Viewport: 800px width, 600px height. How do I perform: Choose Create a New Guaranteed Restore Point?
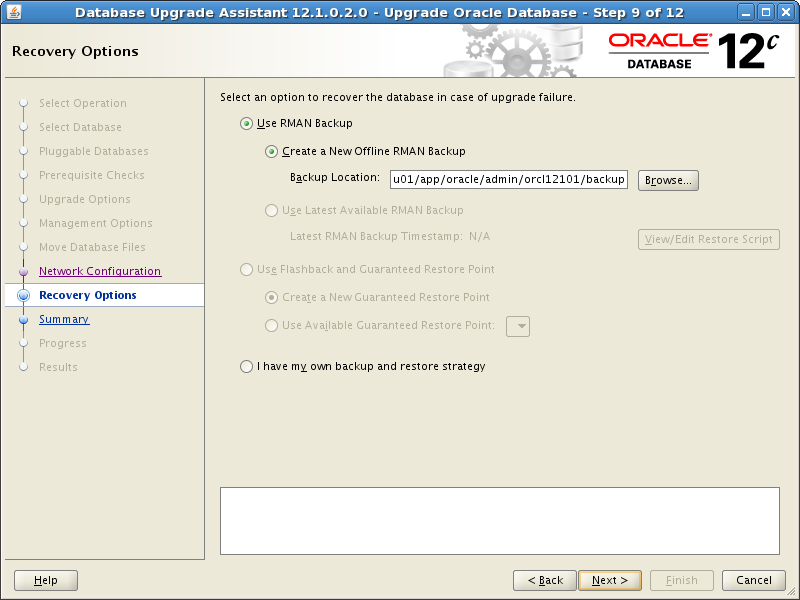coord(271,297)
